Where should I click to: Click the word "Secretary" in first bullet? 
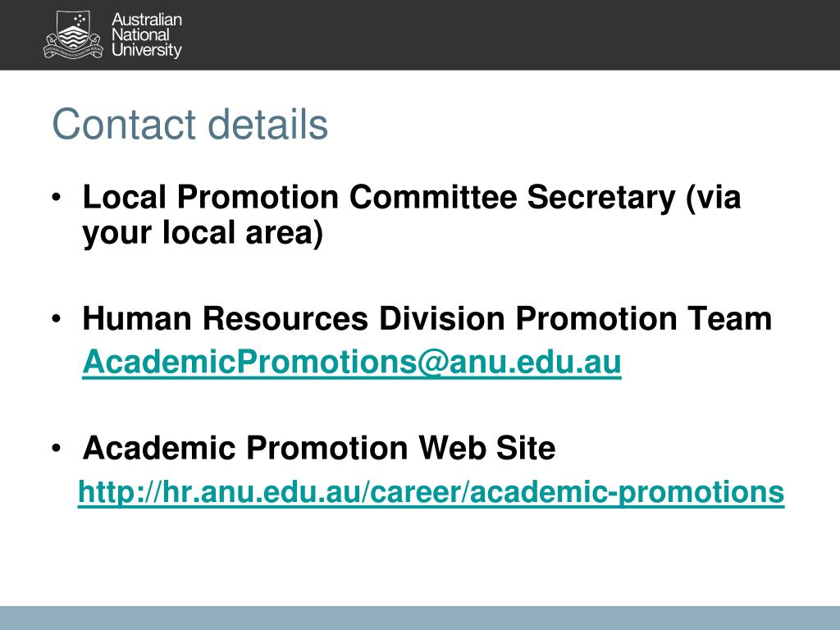tap(601, 199)
